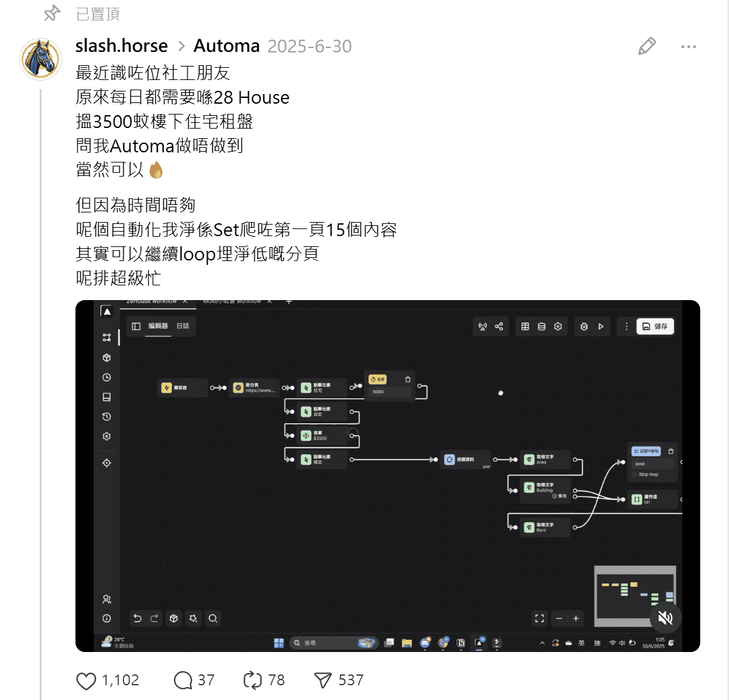
Task: Repost using the 78 reposts icon
Action: [x=253, y=680]
